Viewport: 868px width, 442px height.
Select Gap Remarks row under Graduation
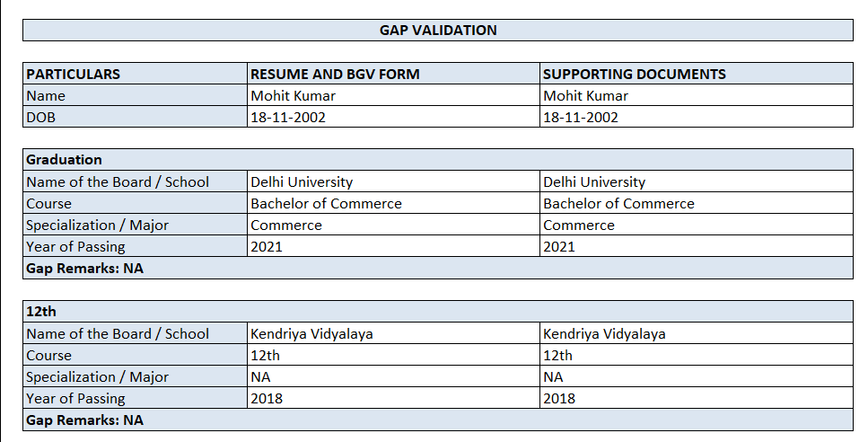click(85, 269)
